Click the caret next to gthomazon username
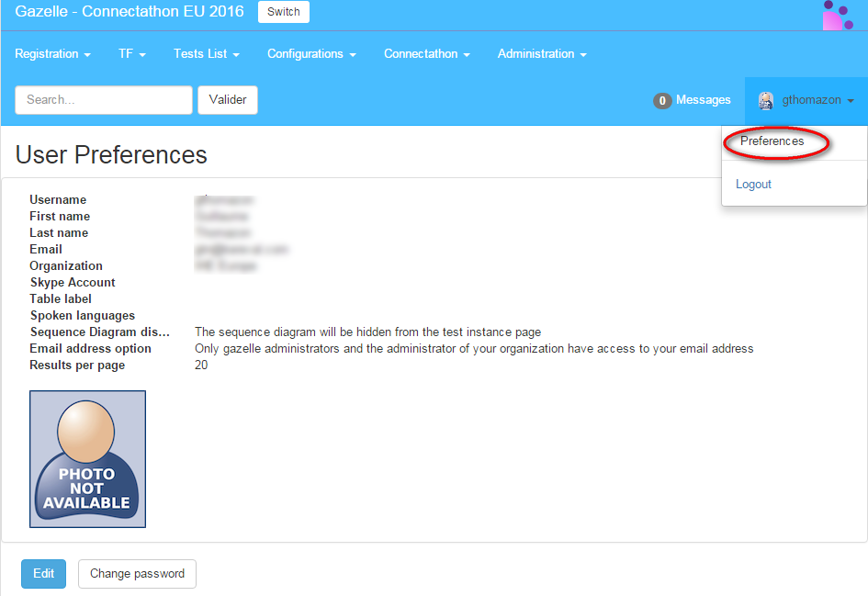The image size is (868, 596). [851, 101]
